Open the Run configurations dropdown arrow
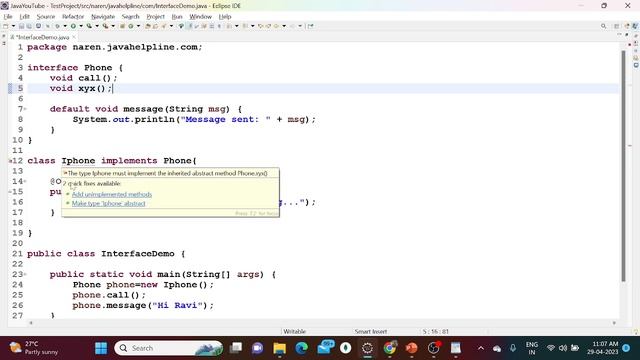This screenshot has height=360, width=640. click(x=81, y=26)
